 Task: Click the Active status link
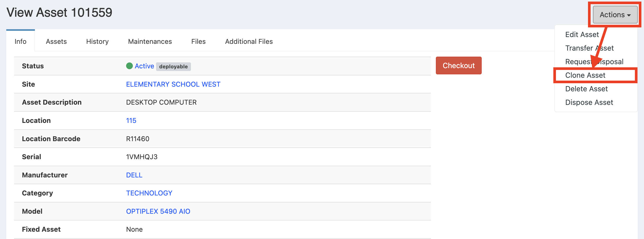click(144, 66)
